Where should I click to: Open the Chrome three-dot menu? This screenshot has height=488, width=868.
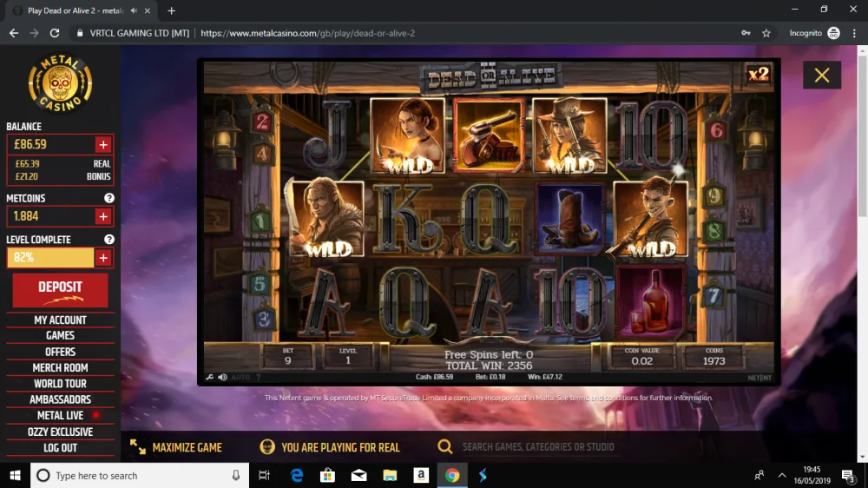(x=855, y=33)
